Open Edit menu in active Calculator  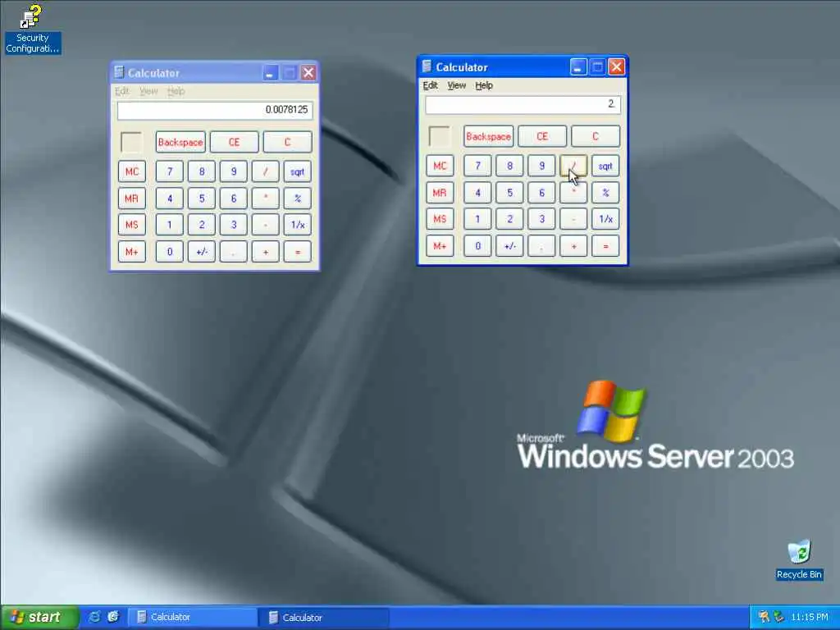[x=430, y=85]
